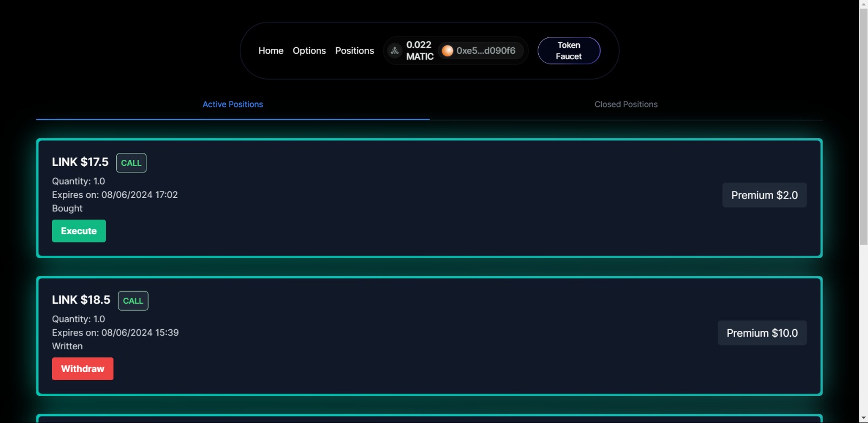The image size is (868, 423).
Task: Execute the LINK $17.5 call option
Action: click(x=79, y=231)
